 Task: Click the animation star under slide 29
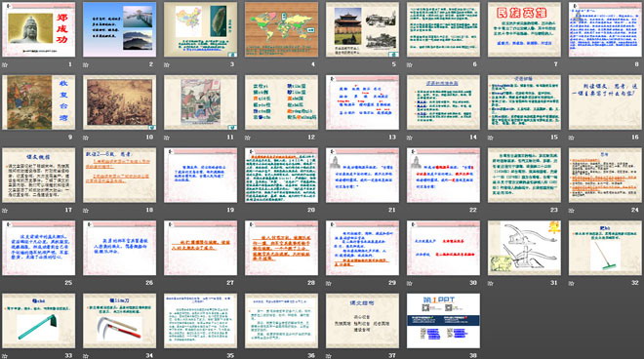point(329,283)
